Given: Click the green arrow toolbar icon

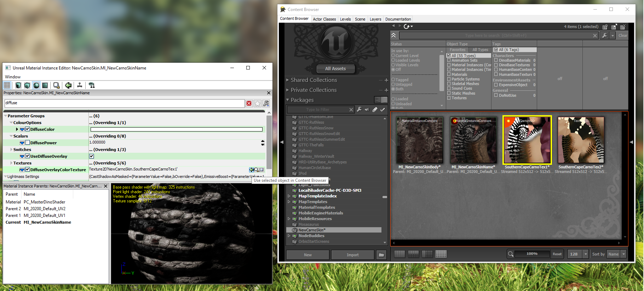Looking at the screenshot, I should [x=68, y=85].
